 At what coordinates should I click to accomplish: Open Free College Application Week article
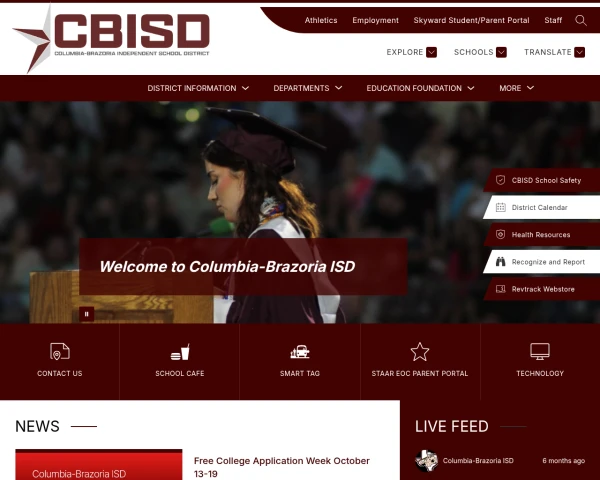(282, 467)
